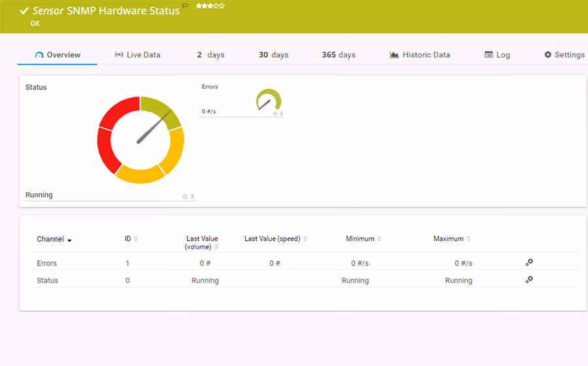Open Status gauge settings gear icon
Viewport: 588px width, 366px height.
185,197
